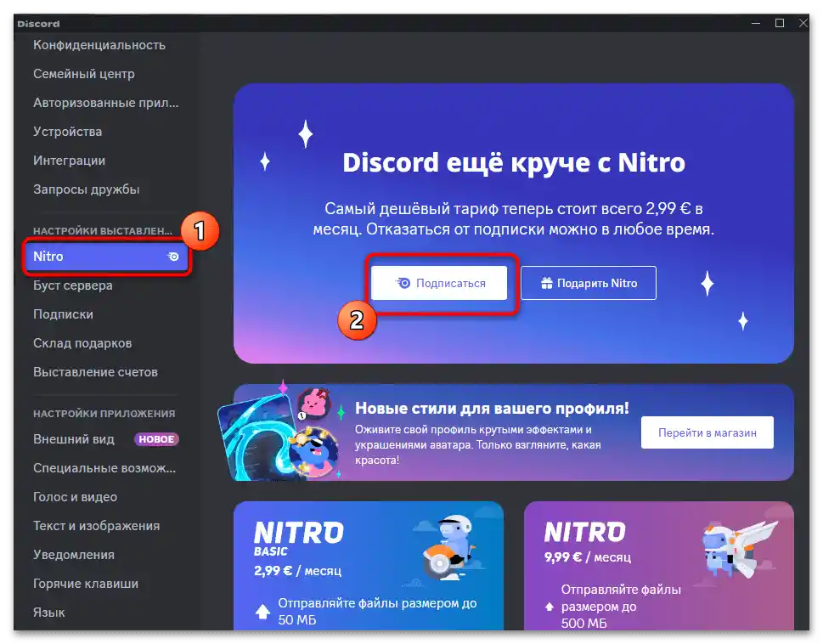Open Внешний вид settings
Viewport: 823px width, 644px height.
[x=74, y=439]
